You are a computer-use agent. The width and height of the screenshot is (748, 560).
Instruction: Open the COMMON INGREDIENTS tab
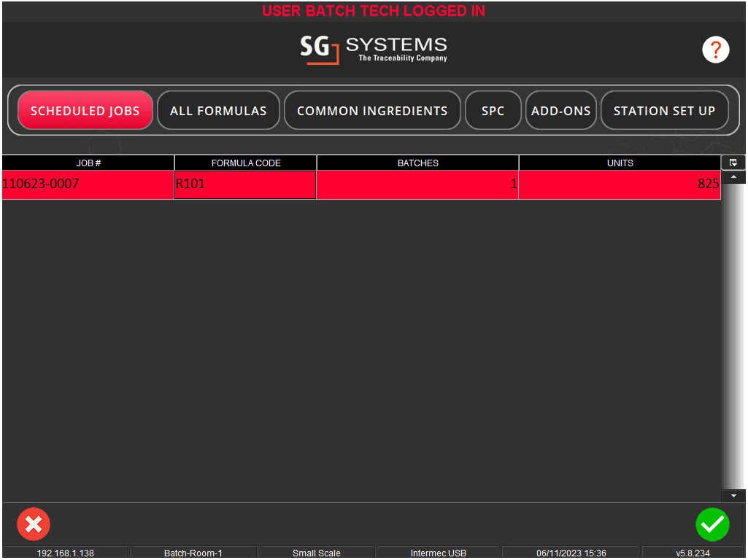(x=372, y=110)
